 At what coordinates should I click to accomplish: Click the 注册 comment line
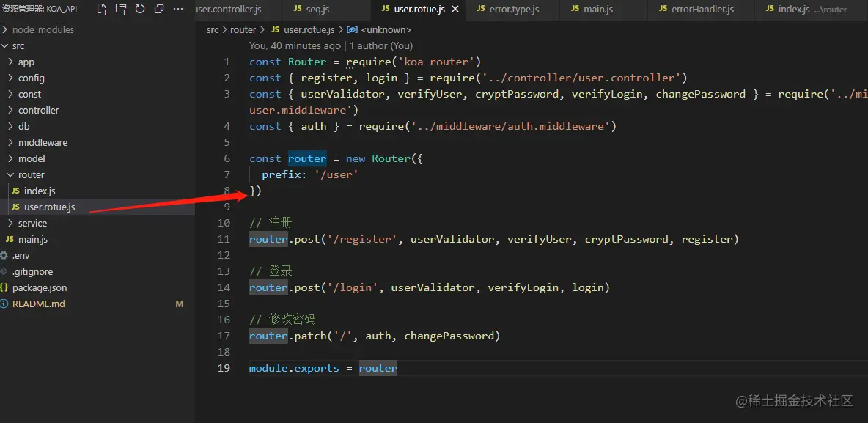coord(271,223)
